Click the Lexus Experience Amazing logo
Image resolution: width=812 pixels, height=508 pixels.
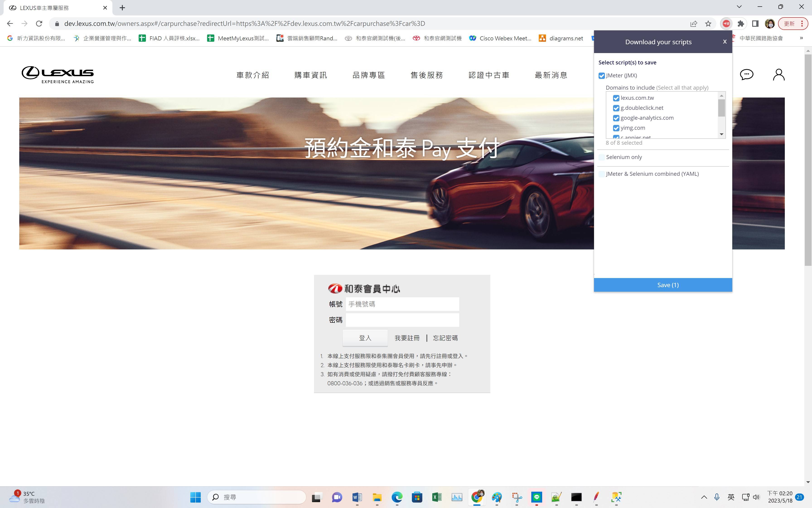coord(58,75)
